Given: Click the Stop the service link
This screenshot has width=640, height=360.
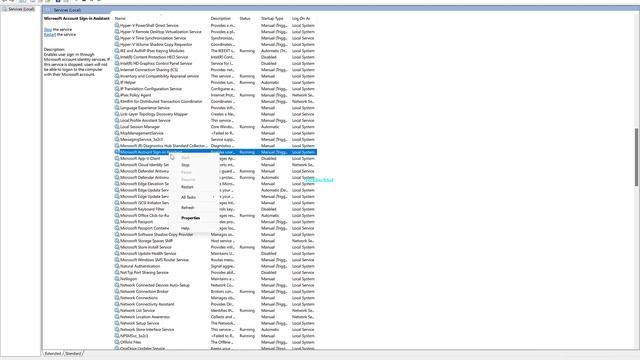Looking at the screenshot, I should click(x=48, y=29).
